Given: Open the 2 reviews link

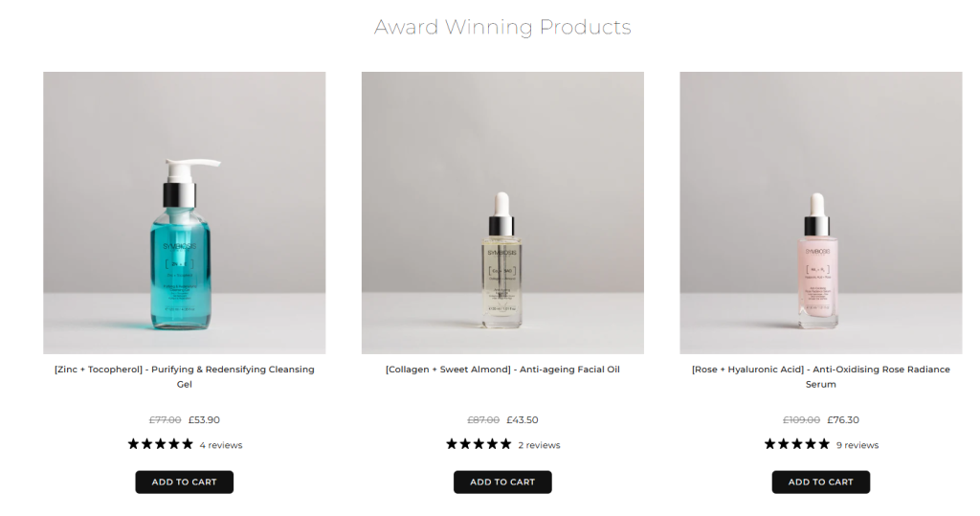Looking at the screenshot, I should pyautogui.click(x=539, y=445).
